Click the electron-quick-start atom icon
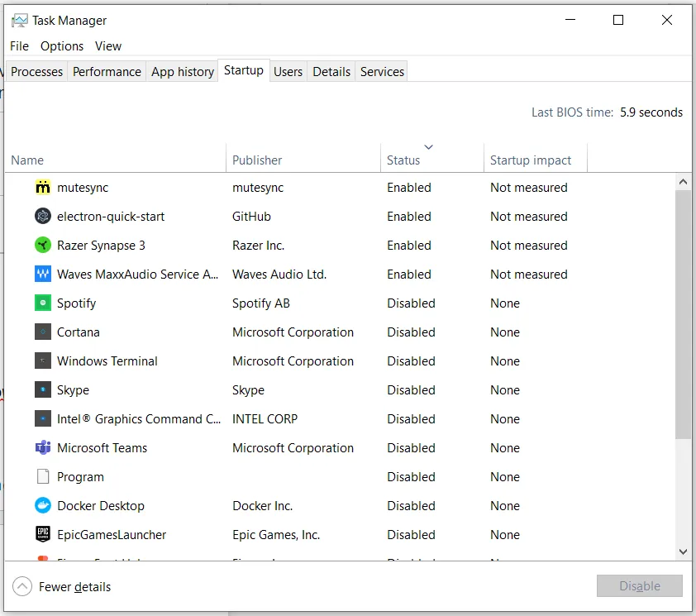Viewport: 696px width, 616px height. tap(43, 217)
